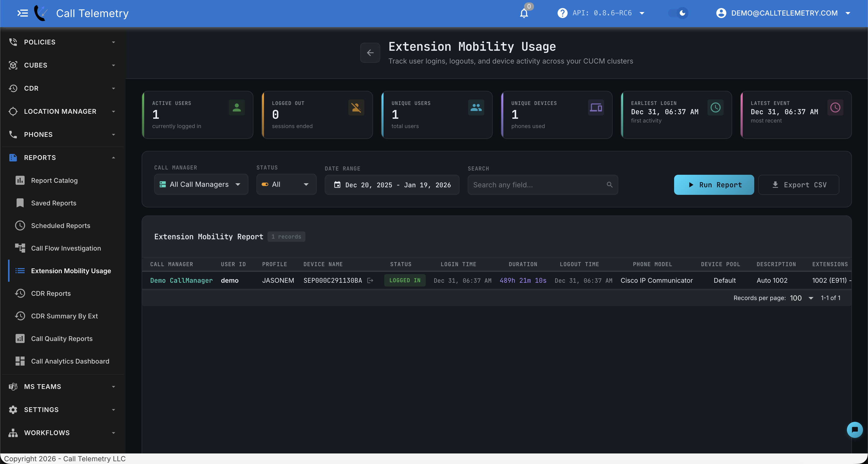Open the user account menu

click(x=783, y=13)
